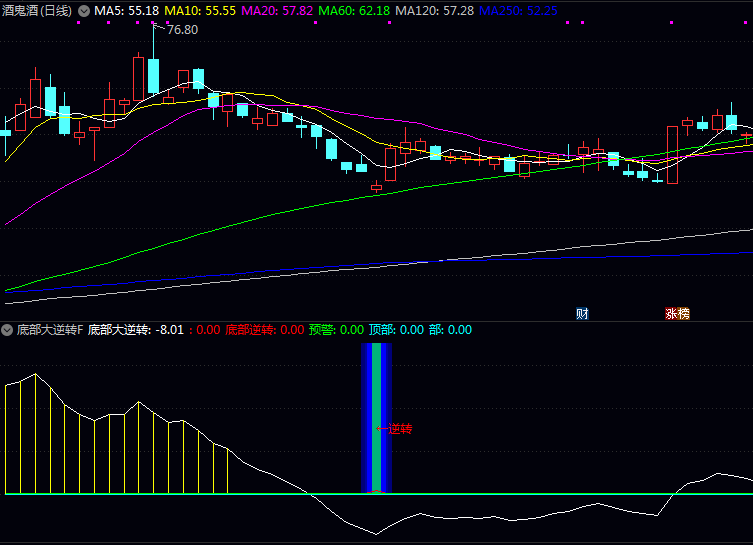Click the 涨榜 marker icon
This screenshot has width=753, height=545.
click(x=677, y=313)
